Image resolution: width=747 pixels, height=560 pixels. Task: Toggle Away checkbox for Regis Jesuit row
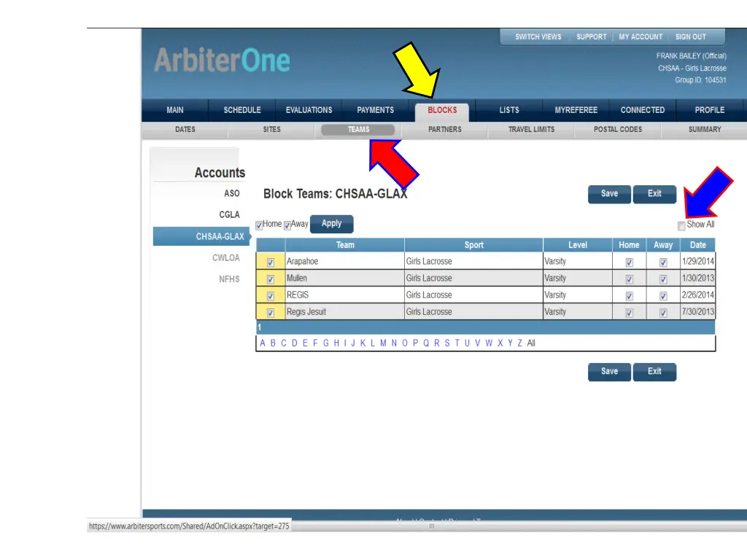663,313
